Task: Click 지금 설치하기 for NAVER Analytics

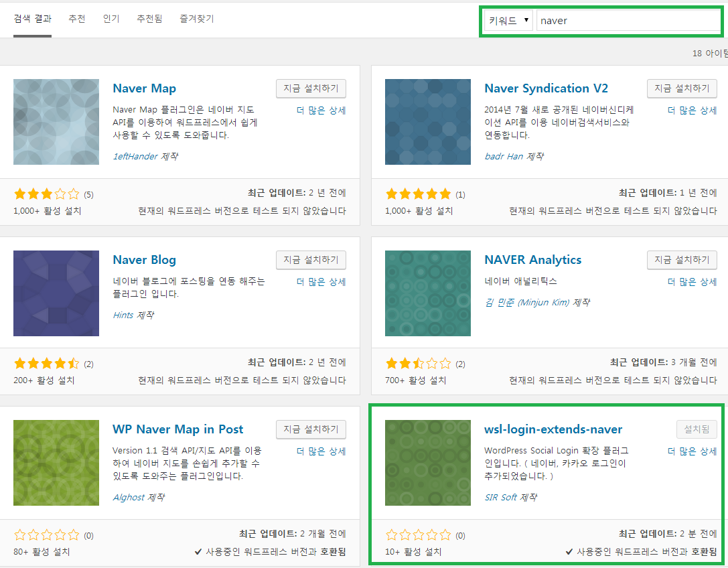Action: coord(682,260)
